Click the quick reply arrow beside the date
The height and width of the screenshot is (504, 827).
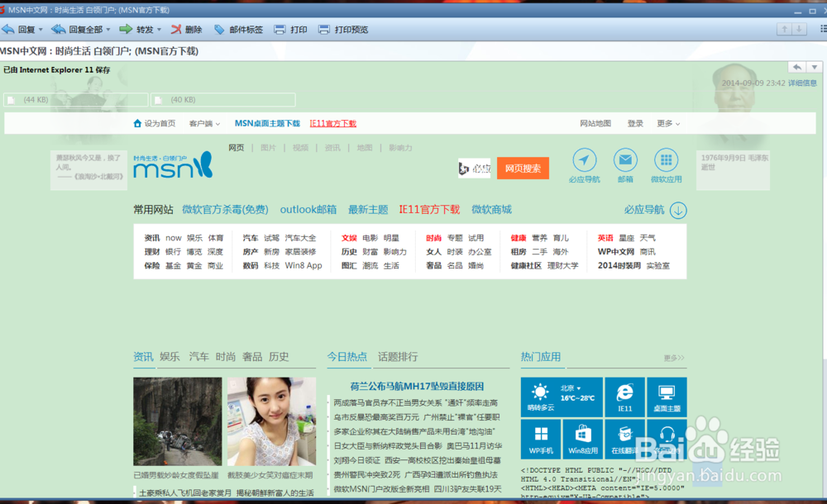point(797,67)
